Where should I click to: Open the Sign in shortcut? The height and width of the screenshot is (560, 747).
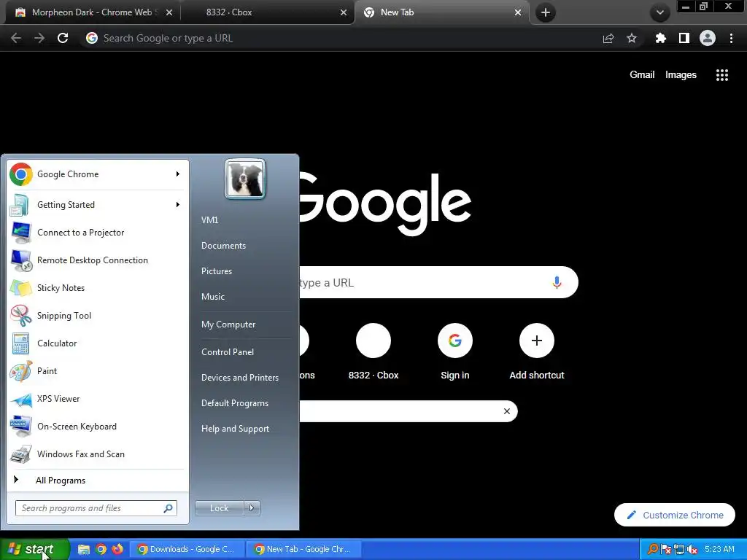point(455,351)
